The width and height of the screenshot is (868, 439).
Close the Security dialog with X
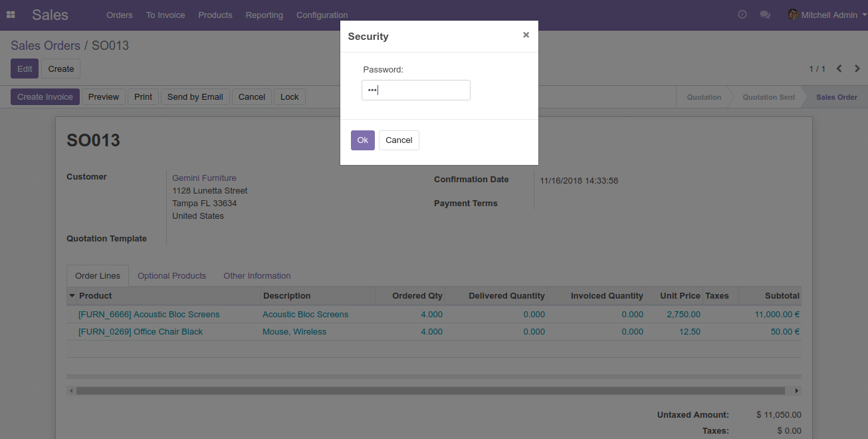[526, 35]
